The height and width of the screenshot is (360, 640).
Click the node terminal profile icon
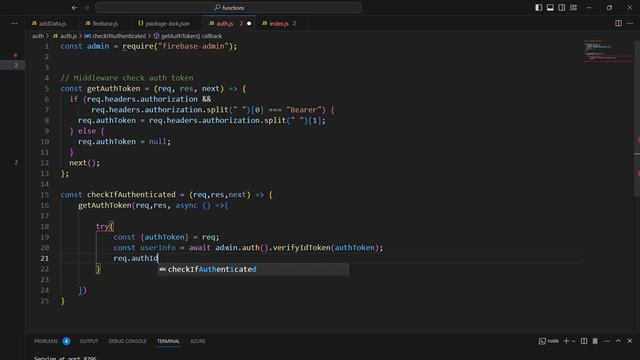pos(542,341)
